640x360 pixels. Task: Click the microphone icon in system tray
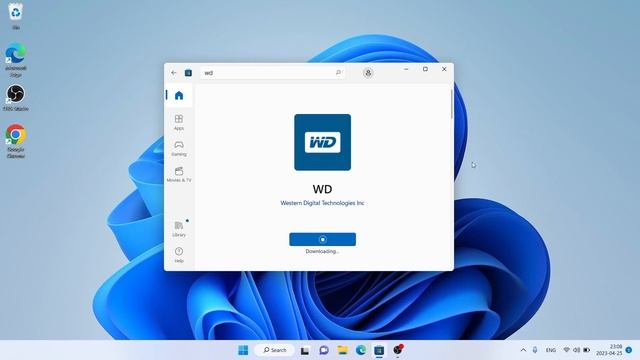pyautogui.click(x=535, y=350)
